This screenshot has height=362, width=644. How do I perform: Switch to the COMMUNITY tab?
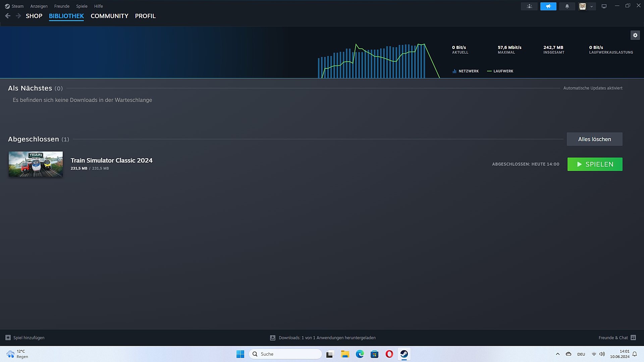[109, 16]
